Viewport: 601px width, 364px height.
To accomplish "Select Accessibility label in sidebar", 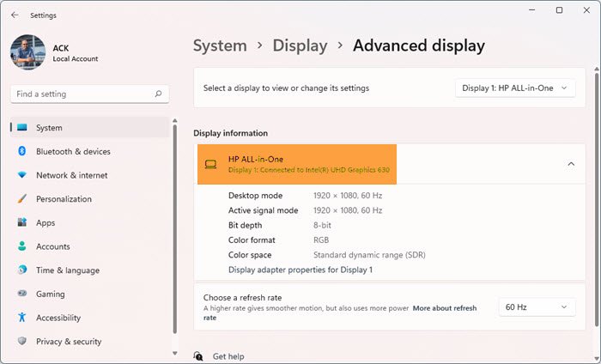I will [58, 318].
